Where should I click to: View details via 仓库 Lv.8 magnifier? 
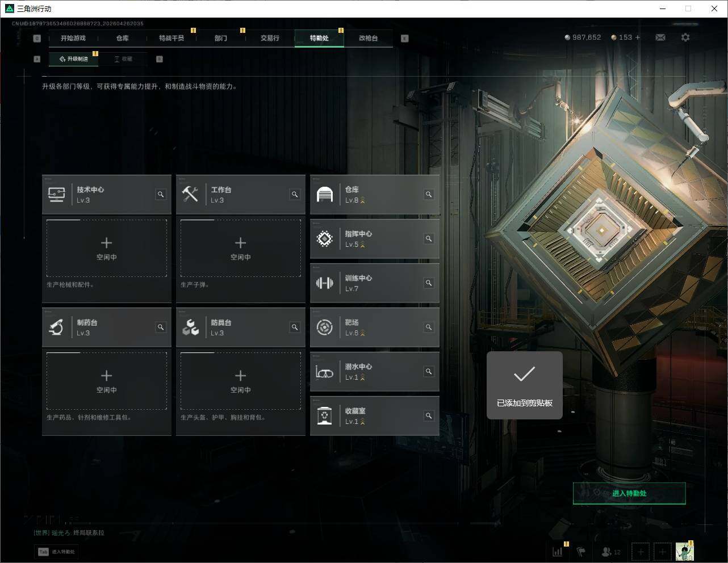tap(429, 195)
